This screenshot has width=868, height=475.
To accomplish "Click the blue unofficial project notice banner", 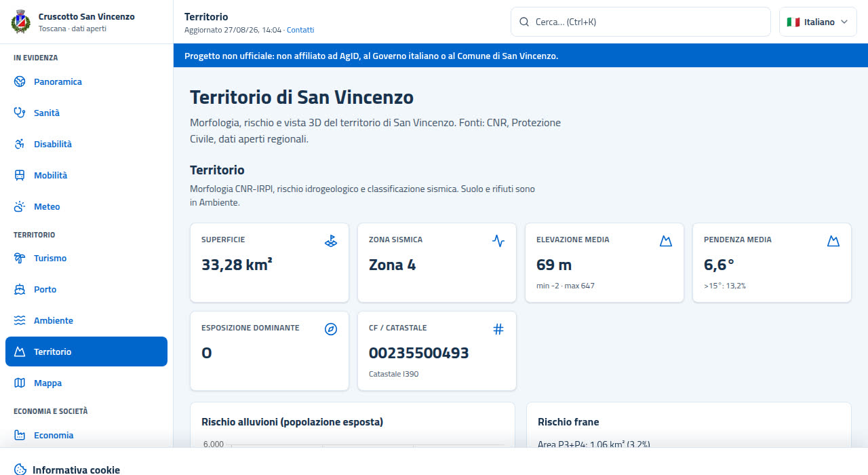I will [x=521, y=56].
